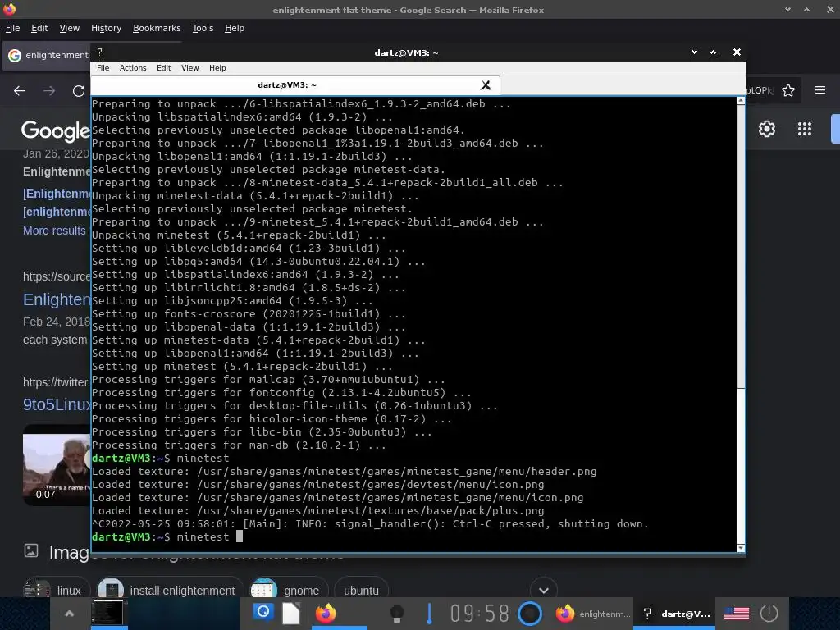This screenshot has height=630, width=840.
Task: Click the blue thermometer temperature gadget
Action: click(x=429, y=614)
